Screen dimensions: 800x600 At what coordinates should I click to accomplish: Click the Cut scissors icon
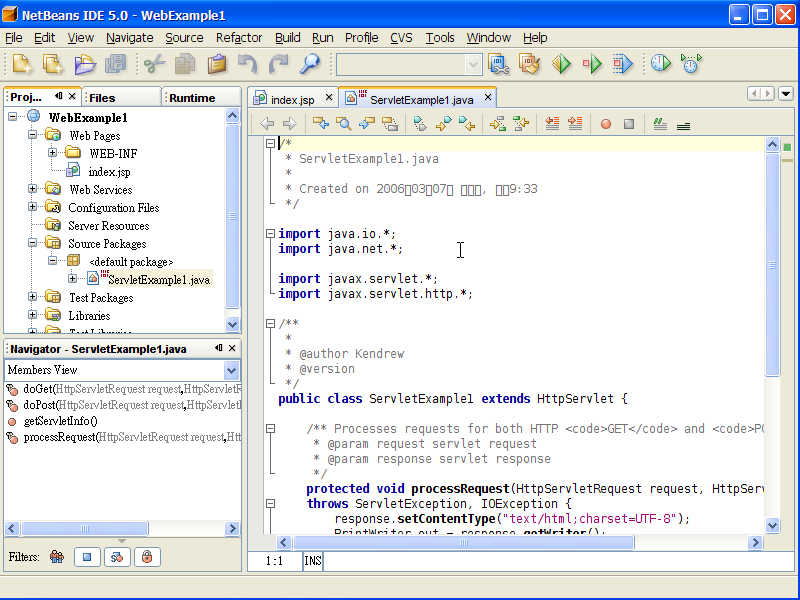[x=155, y=64]
